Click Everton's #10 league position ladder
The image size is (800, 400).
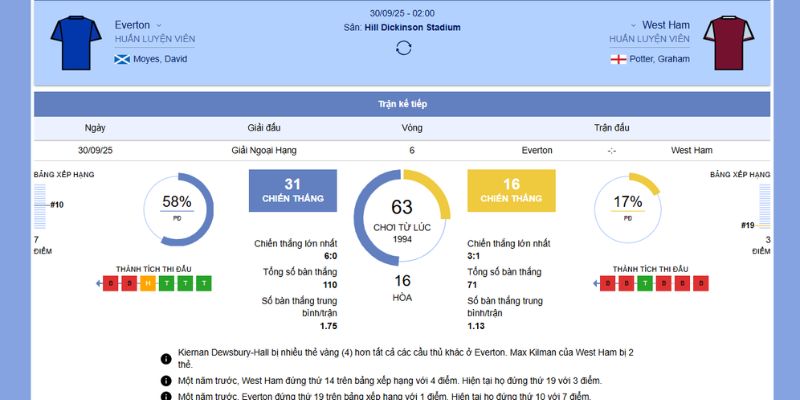(40, 206)
